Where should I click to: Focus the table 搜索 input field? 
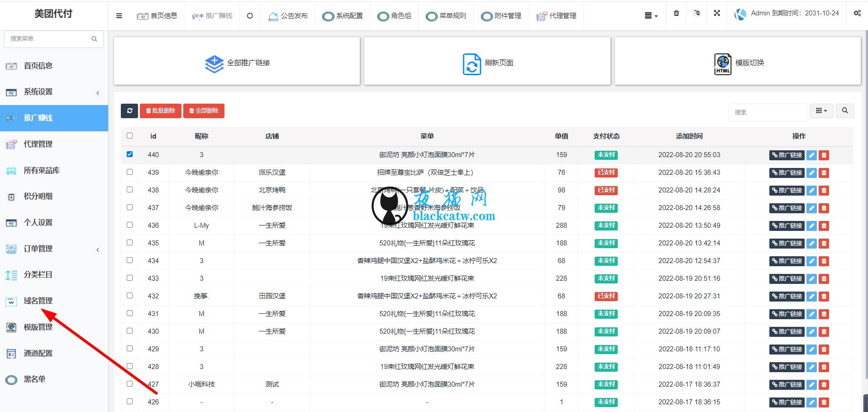[768, 112]
